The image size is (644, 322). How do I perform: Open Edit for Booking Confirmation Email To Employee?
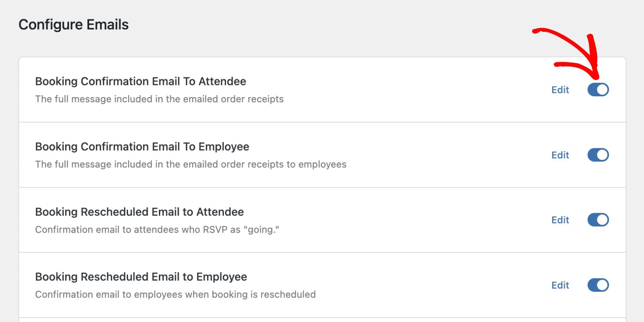pos(560,155)
